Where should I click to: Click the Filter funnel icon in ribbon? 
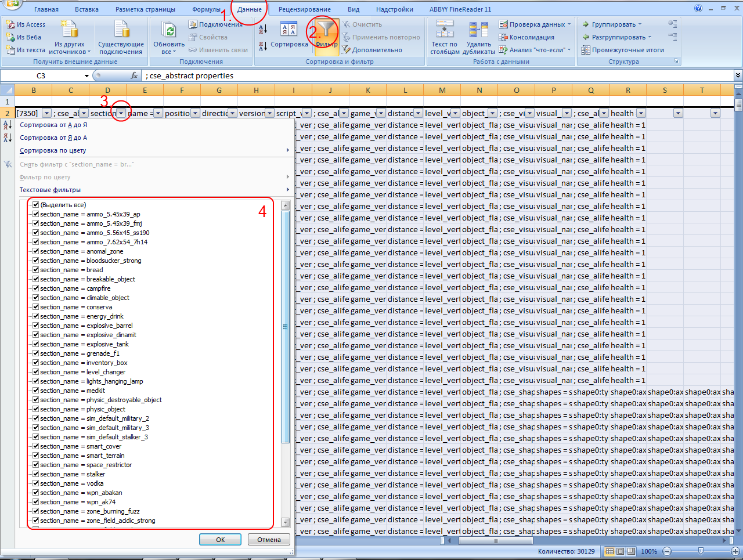click(x=327, y=31)
